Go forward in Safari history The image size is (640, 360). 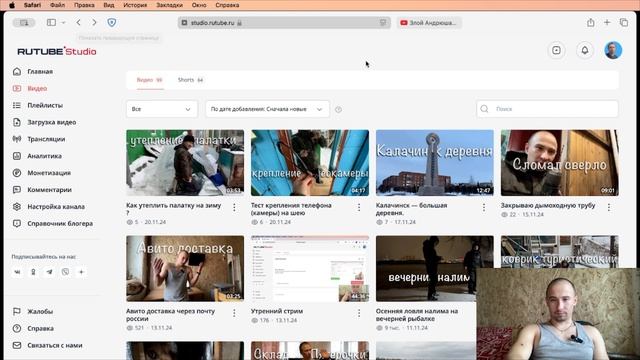pyautogui.click(x=94, y=23)
